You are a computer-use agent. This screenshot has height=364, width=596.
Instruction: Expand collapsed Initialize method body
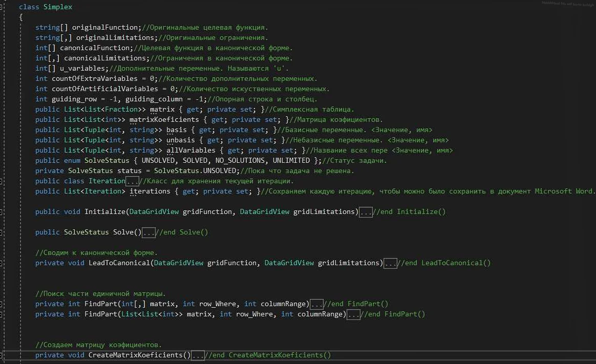(366, 212)
